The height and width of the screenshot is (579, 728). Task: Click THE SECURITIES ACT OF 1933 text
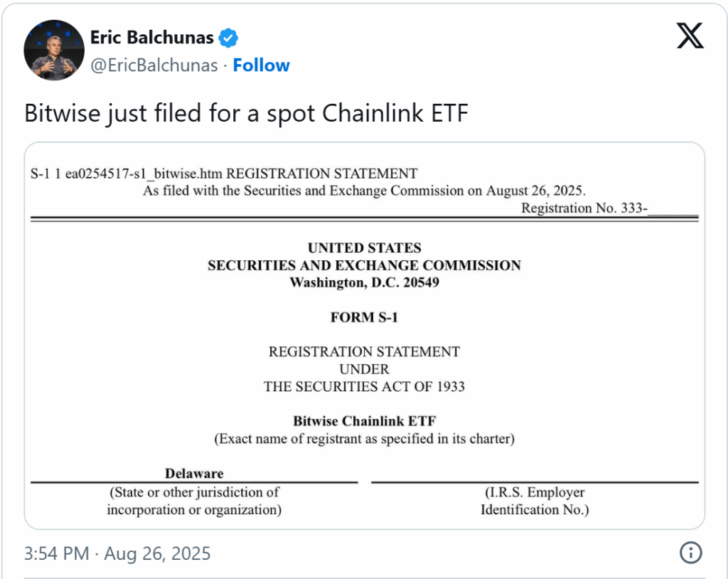tap(365, 387)
